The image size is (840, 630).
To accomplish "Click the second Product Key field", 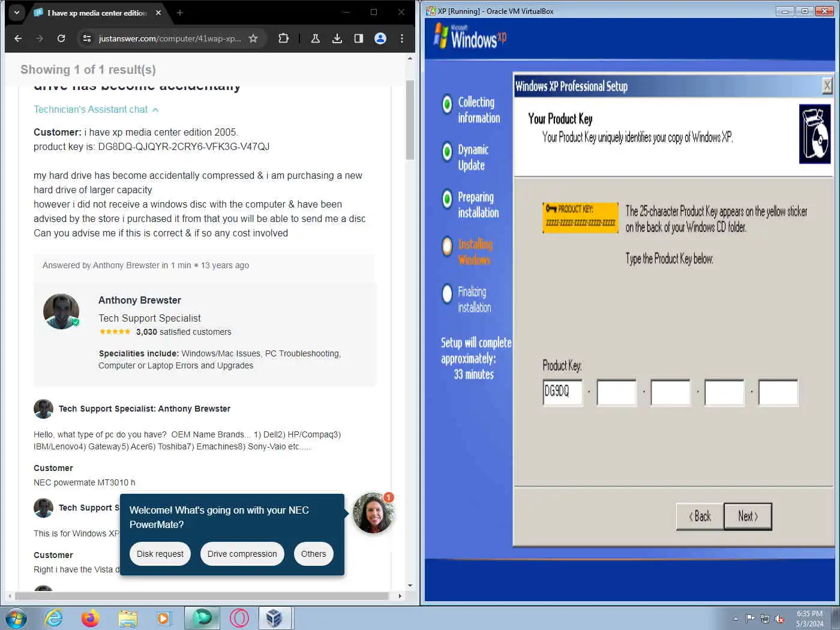I will [616, 392].
